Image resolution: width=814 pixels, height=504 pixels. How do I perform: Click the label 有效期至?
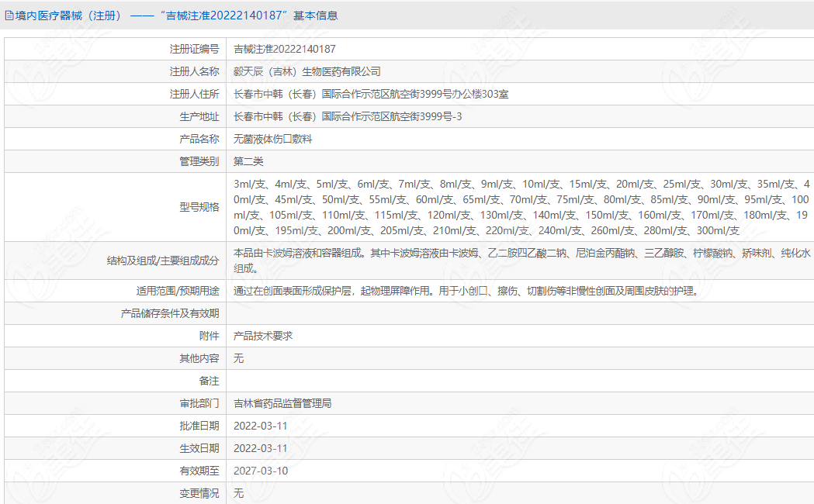(x=199, y=471)
